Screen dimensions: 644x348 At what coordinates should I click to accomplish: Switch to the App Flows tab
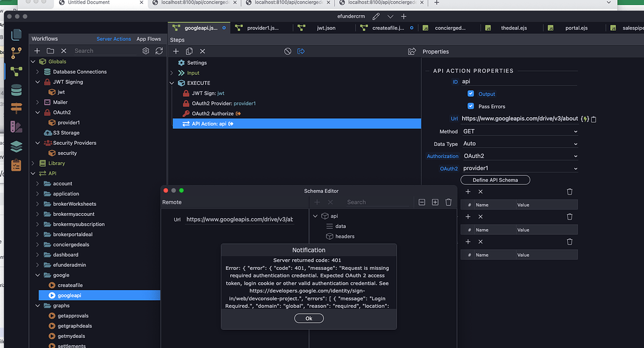point(149,39)
